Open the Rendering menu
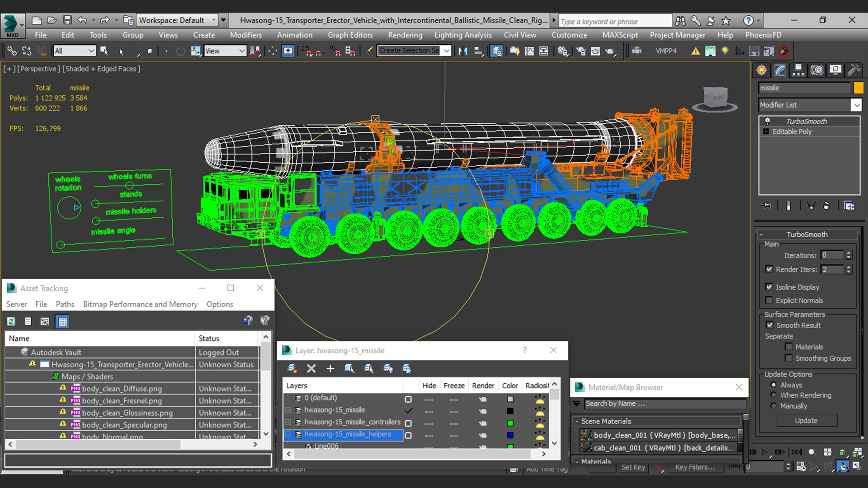This screenshot has width=868, height=488. pyautogui.click(x=405, y=35)
